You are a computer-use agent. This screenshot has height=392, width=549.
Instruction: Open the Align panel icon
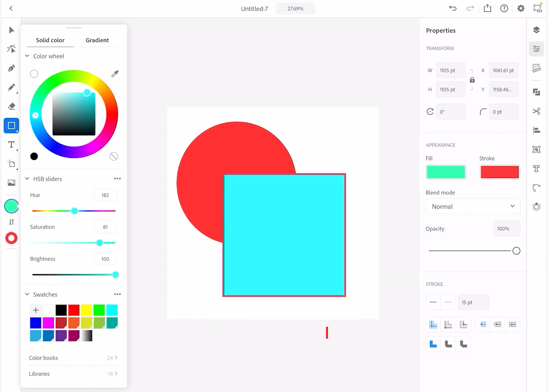click(536, 130)
